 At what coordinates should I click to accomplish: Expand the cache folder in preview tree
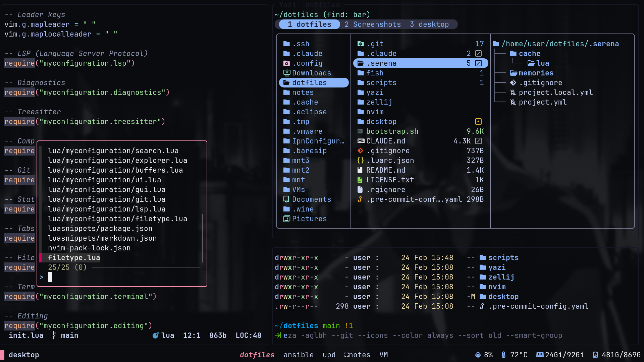tap(525, 54)
